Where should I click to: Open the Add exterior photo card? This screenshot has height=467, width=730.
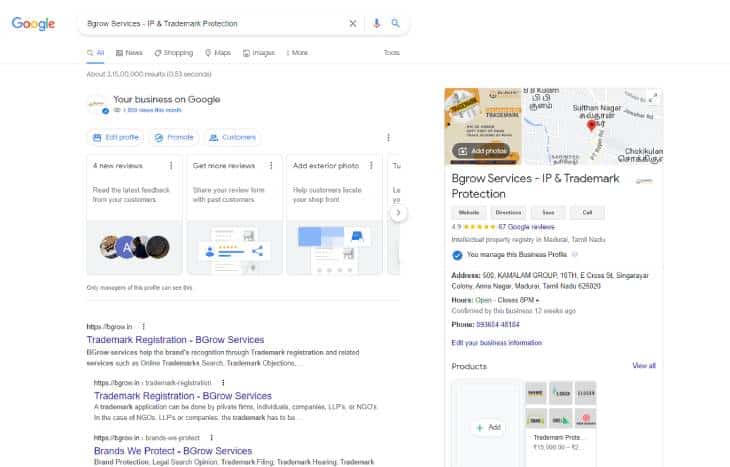[x=334, y=215]
